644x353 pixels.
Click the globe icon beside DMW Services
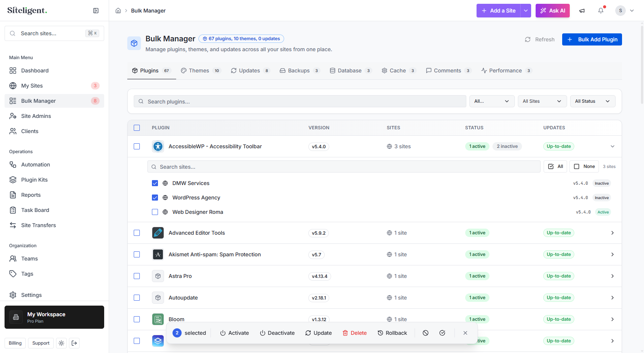[x=165, y=183]
